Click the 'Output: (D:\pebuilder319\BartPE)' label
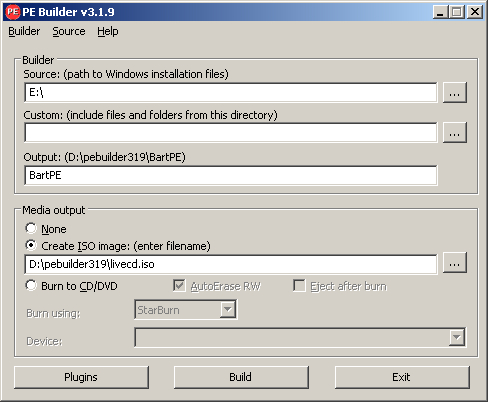The width and height of the screenshot is (488, 402). [104, 157]
